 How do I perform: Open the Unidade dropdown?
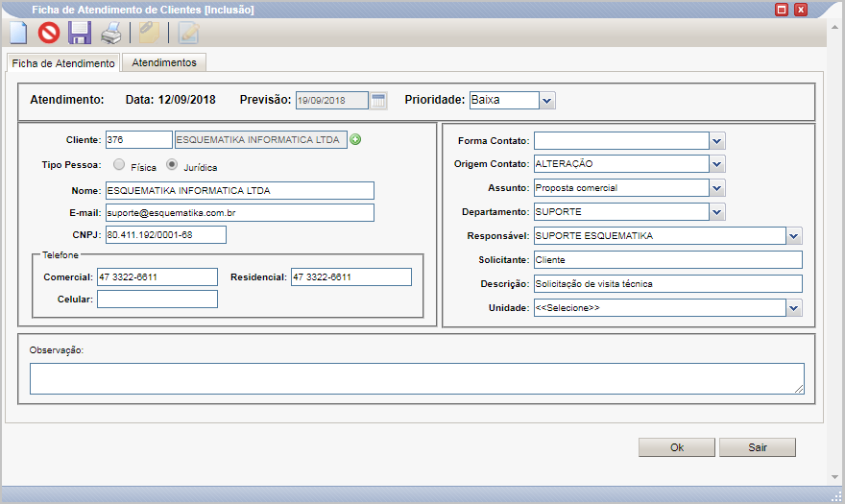click(x=794, y=308)
